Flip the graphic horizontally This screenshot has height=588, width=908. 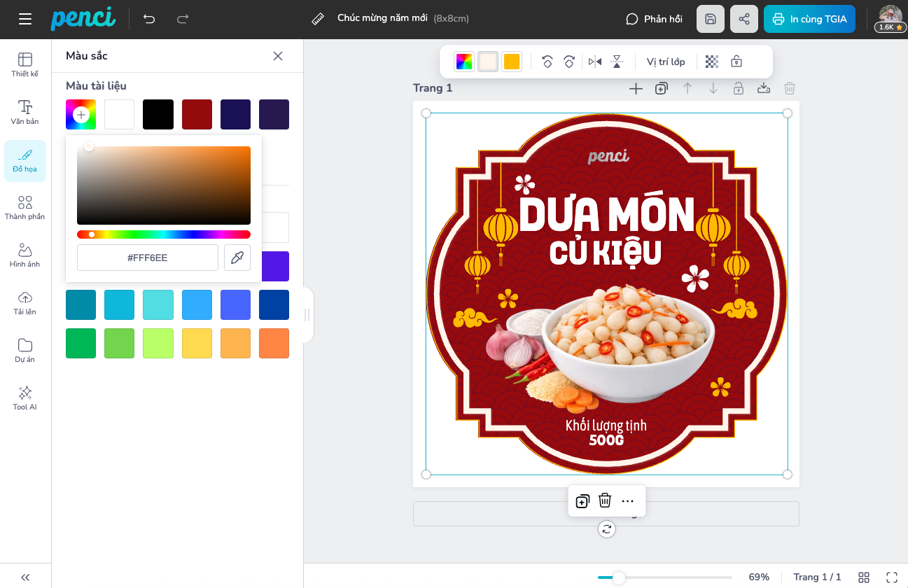pos(595,62)
